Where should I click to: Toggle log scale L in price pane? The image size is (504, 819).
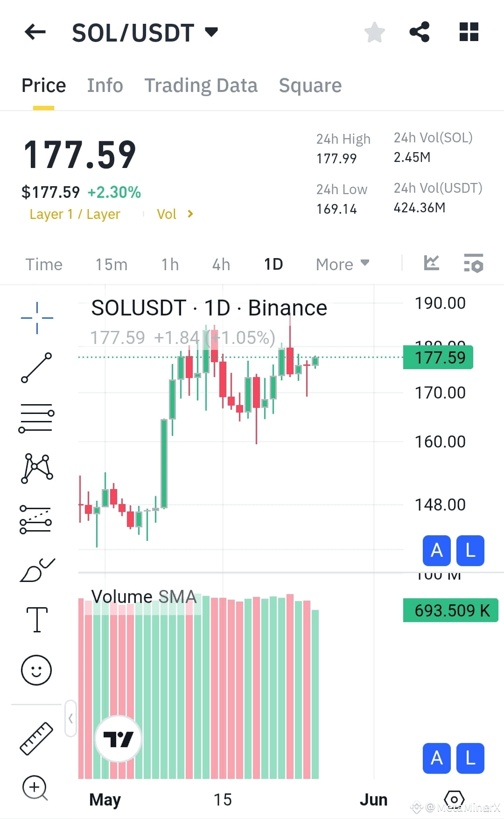coord(470,551)
